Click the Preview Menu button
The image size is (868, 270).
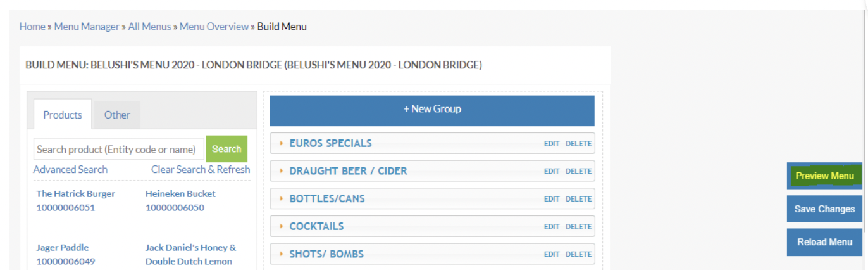pyautogui.click(x=824, y=176)
